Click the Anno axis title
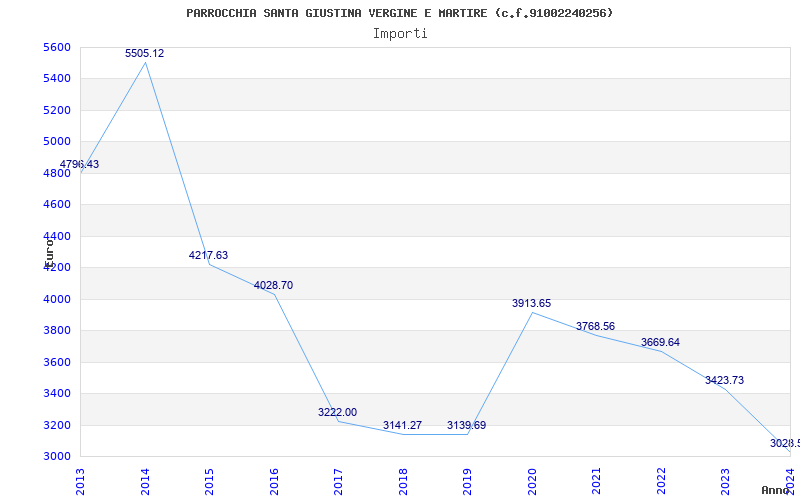The width and height of the screenshot is (800, 500). (x=775, y=491)
